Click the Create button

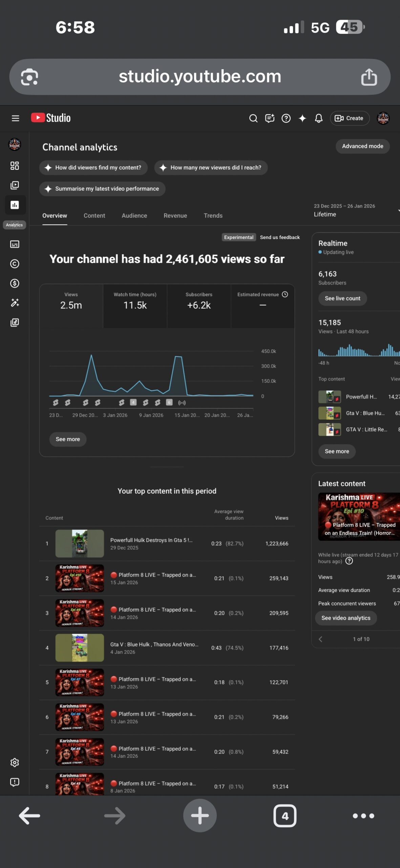349,118
